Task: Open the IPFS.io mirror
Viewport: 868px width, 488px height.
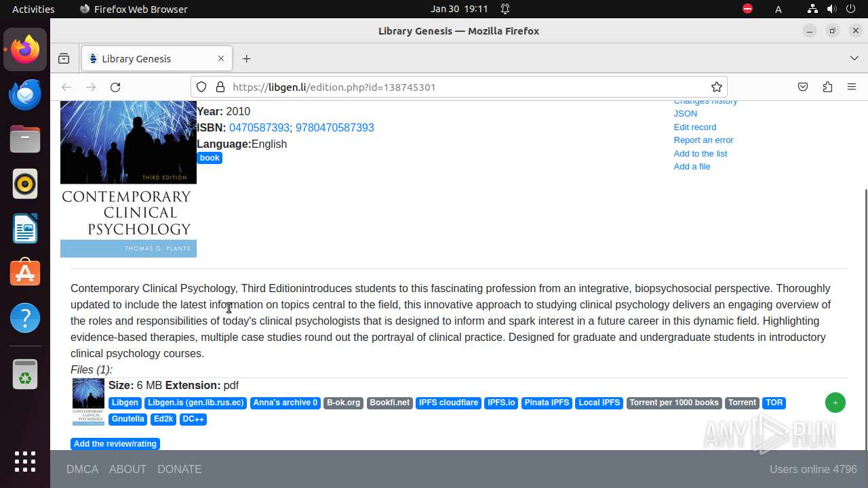Action: (501, 403)
